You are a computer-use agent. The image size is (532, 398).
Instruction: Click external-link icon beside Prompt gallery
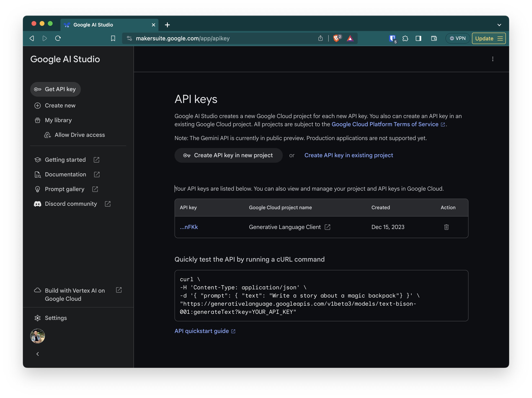[95, 189]
